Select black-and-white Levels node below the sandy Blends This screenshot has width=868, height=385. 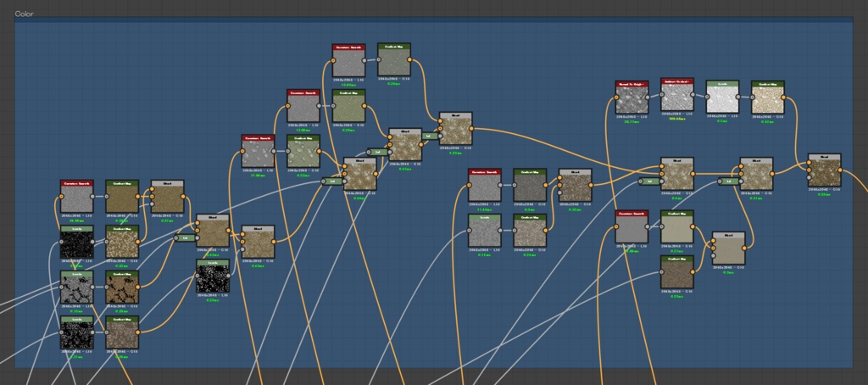[x=213, y=276]
